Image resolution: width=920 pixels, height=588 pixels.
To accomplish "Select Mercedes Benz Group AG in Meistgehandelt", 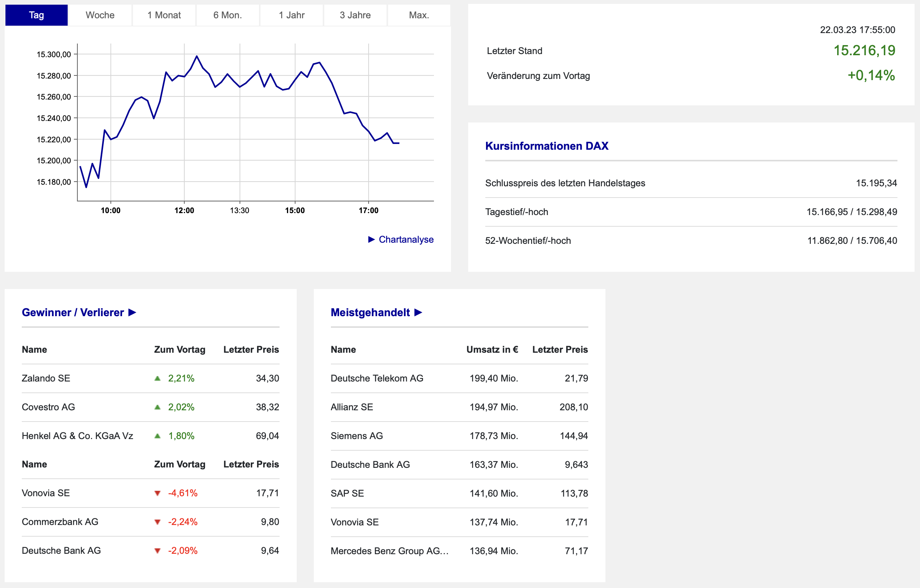I will click(389, 551).
